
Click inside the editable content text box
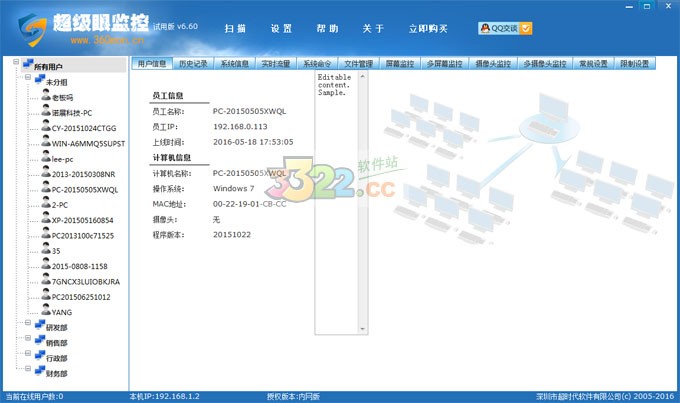(x=337, y=203)
